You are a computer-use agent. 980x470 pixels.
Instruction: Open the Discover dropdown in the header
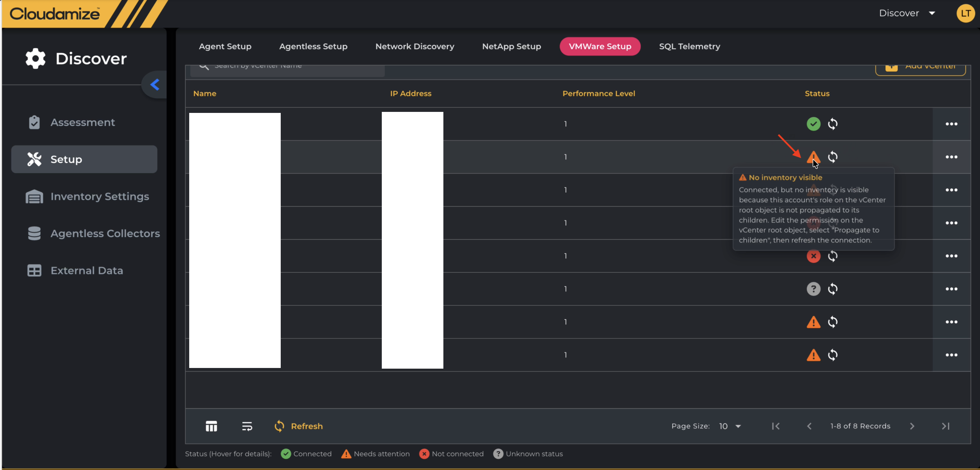point(907,13)
